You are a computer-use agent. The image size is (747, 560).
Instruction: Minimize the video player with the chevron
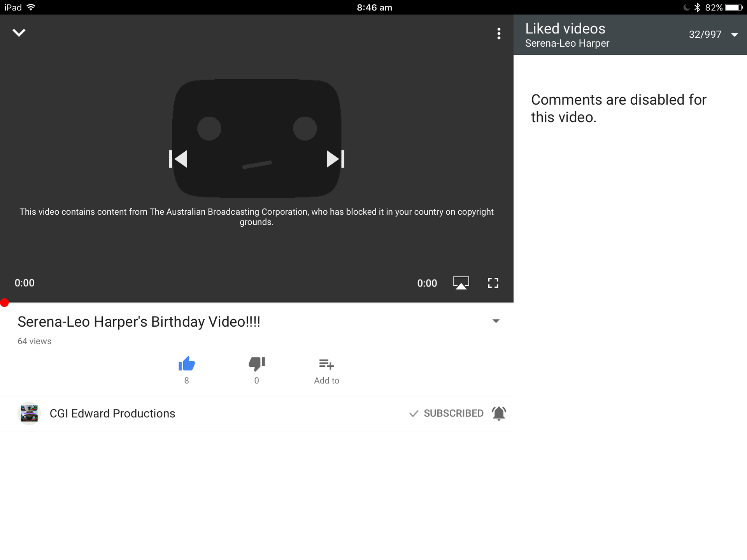pyautogui.click(x=19, y=33)
